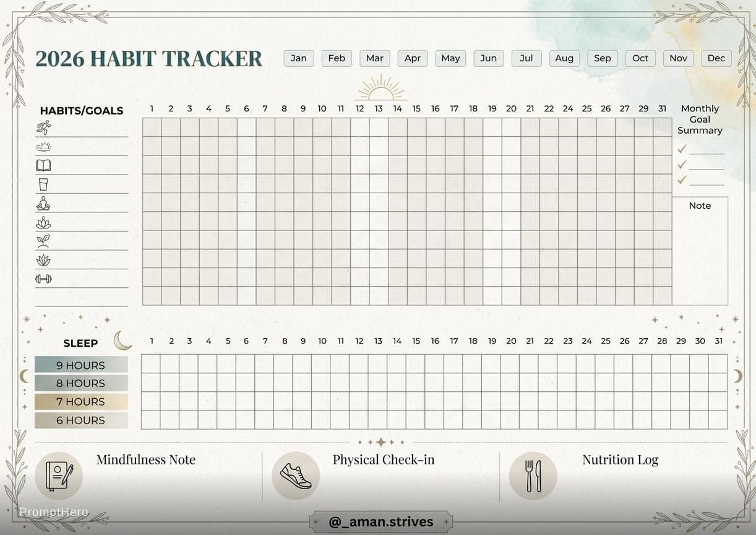
Task: Click the 2026 HABIT TRACKER title
Action: [x=149, y=59]
